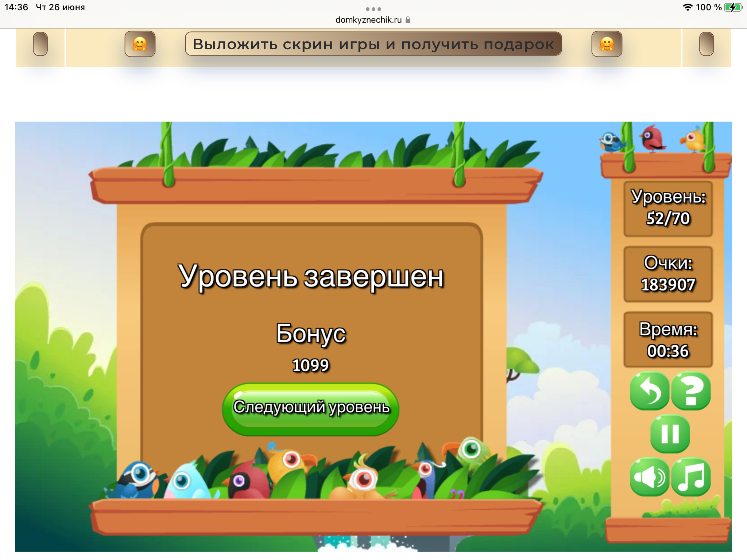Viewport: 747px width, 560px height.
Task: Click the Уровень завершен heading
Action: [311, 277]
